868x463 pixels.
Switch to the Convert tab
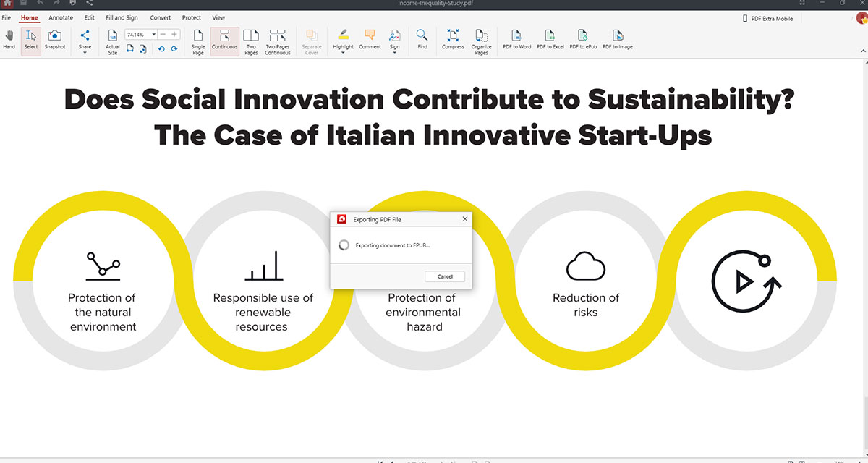[x=161, y=17]
